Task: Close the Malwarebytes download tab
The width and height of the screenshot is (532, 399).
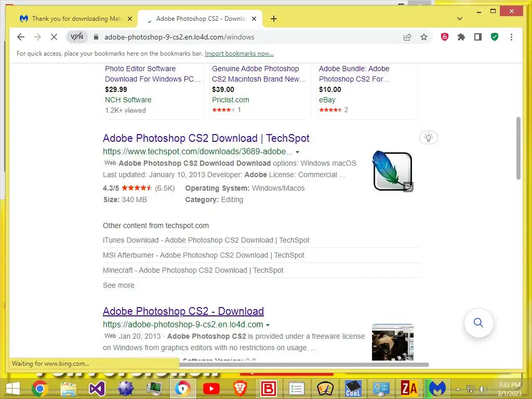Action: click(129, 19)
